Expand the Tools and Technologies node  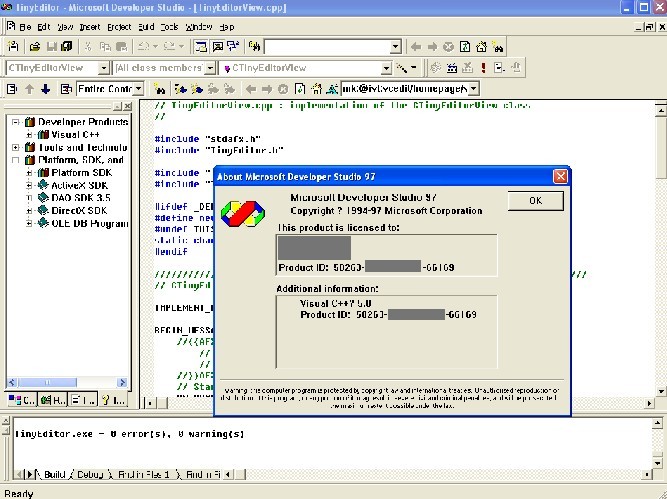(x=16, y=148)
